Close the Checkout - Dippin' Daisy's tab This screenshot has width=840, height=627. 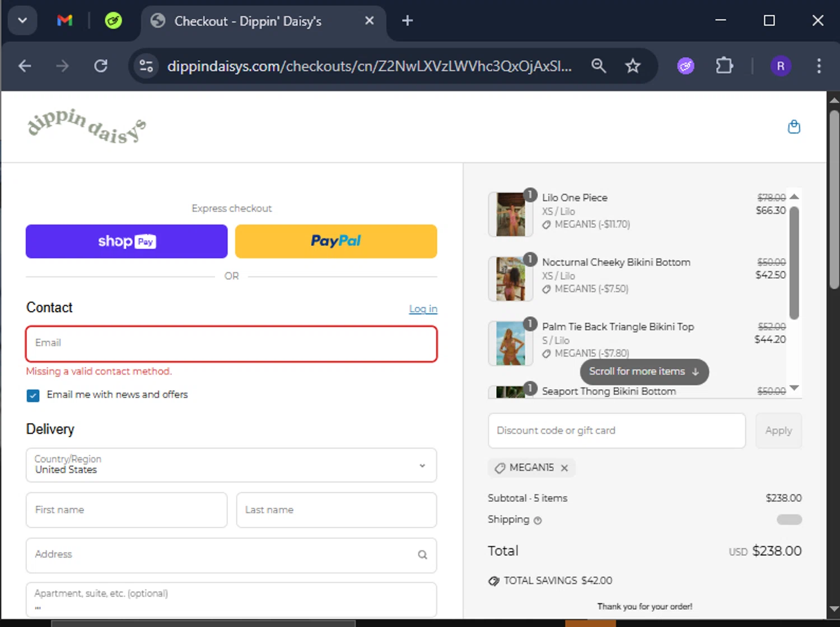pos(369,21)
